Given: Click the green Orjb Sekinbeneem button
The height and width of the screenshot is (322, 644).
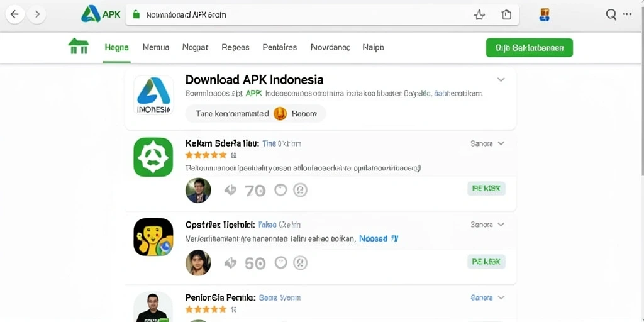Looking at the screenshot, I should pyautogui.click(x=530, y=48).
